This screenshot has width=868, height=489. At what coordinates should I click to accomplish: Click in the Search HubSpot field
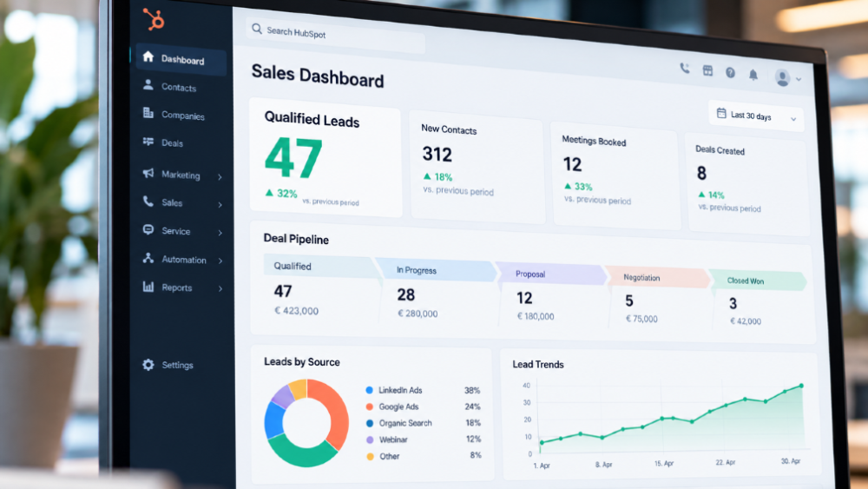335,35
